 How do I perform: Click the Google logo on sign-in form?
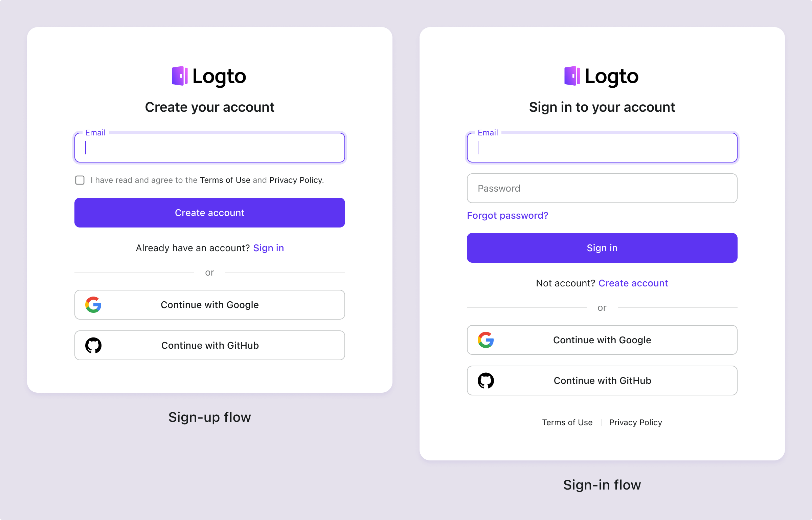tap(486, 340)
